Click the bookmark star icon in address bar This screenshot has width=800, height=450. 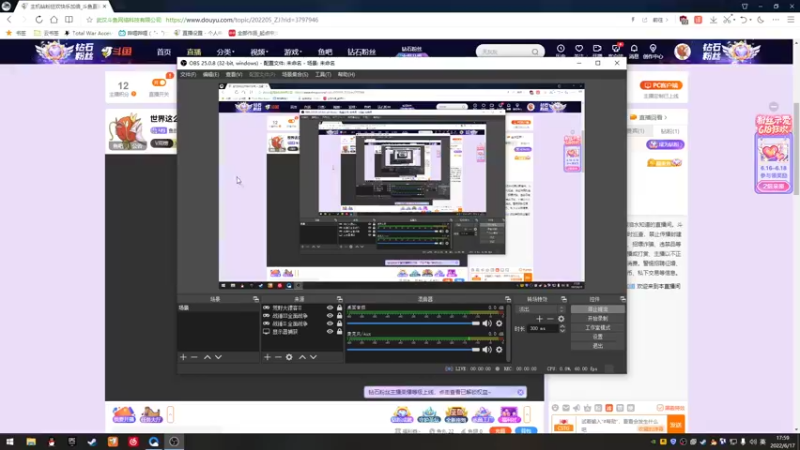(x=89, y=20)
